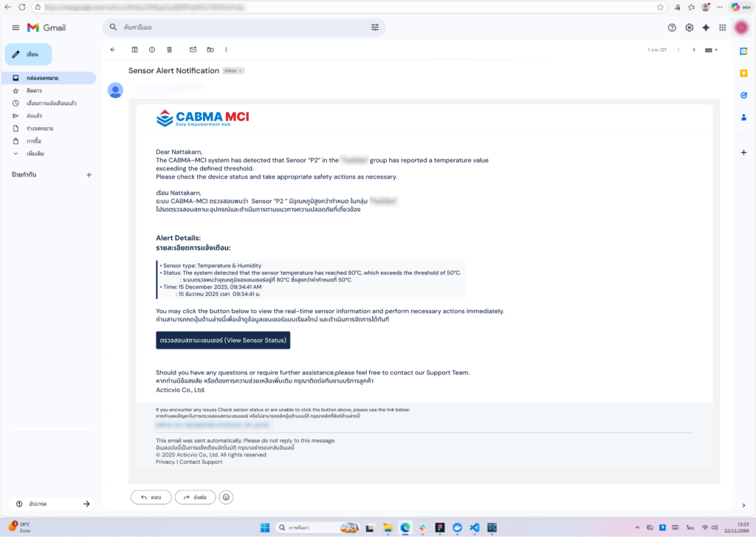Open Gmail settings gear icon

click(x=689, y=27)
